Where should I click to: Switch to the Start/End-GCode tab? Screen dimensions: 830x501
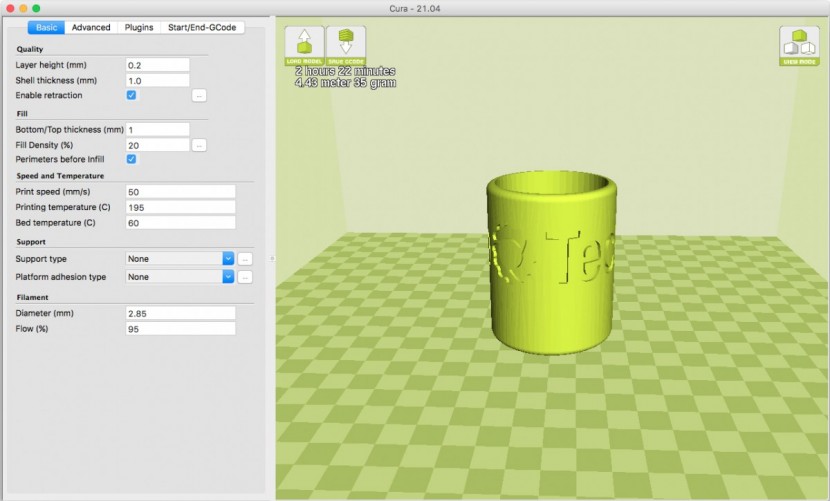pyautogui.click(x=202, y=28)
